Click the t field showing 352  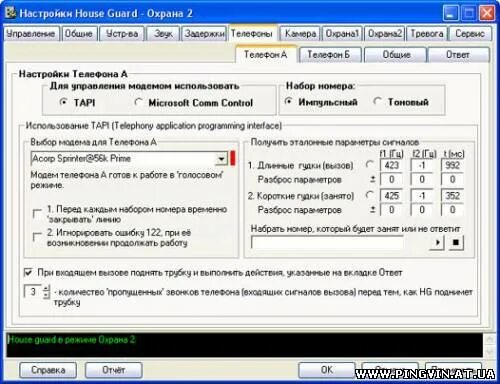[452, 196]
